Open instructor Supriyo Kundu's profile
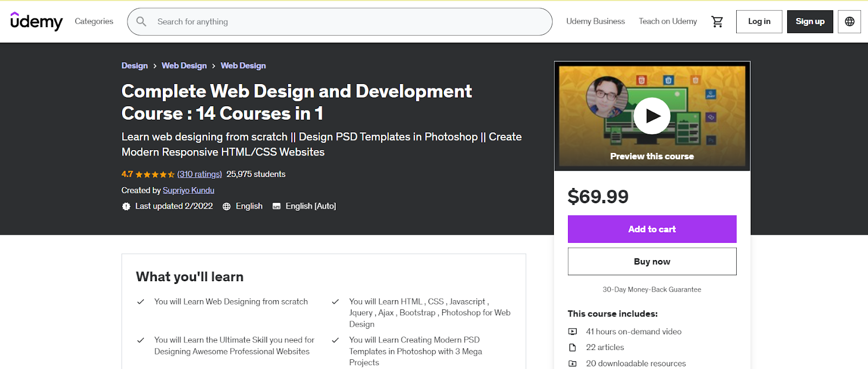This screenshot has height=369, width=868. pyautogui.click(x=188, y=190)
